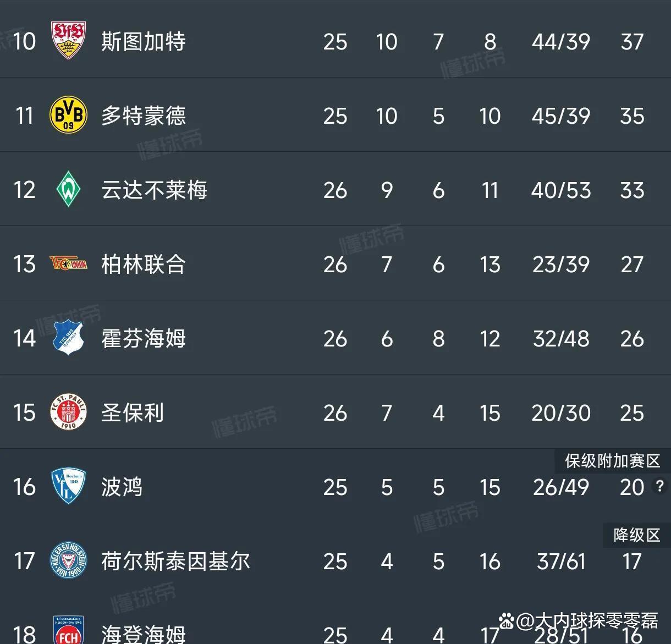Image resolution: width=671 pixels, height=644 pixels.
Task: Select the 圣保利 team row name
Action: pos(133,413)
